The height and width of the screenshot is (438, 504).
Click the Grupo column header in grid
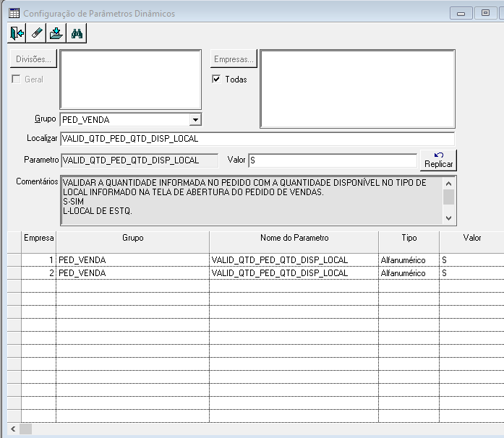(133, 241)
